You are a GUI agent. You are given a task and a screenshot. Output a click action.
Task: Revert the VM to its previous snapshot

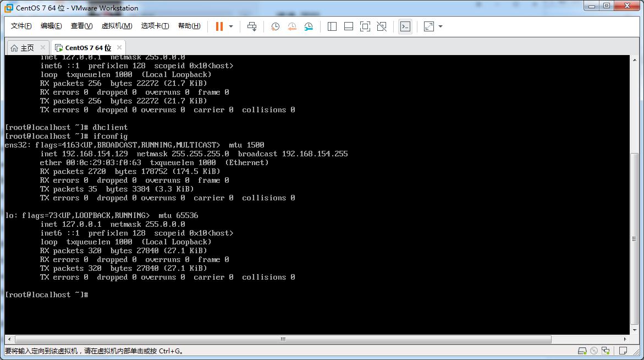291,26
